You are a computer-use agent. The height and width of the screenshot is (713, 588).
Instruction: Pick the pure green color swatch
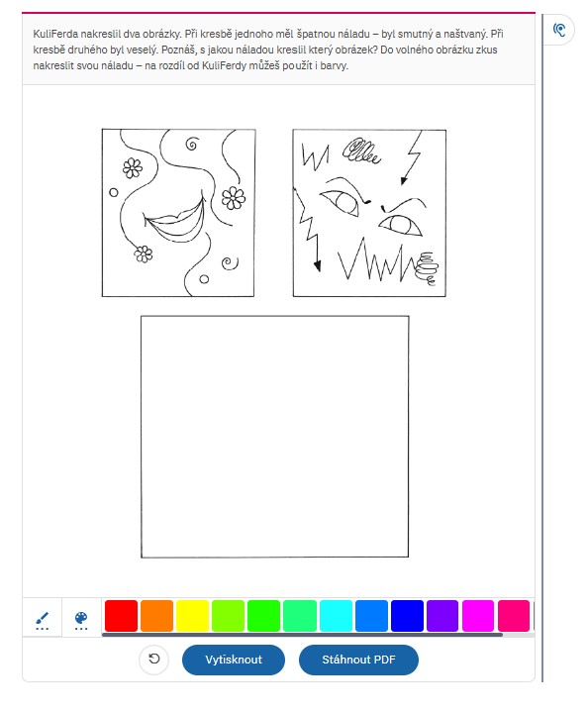click(x=263, y=616)
